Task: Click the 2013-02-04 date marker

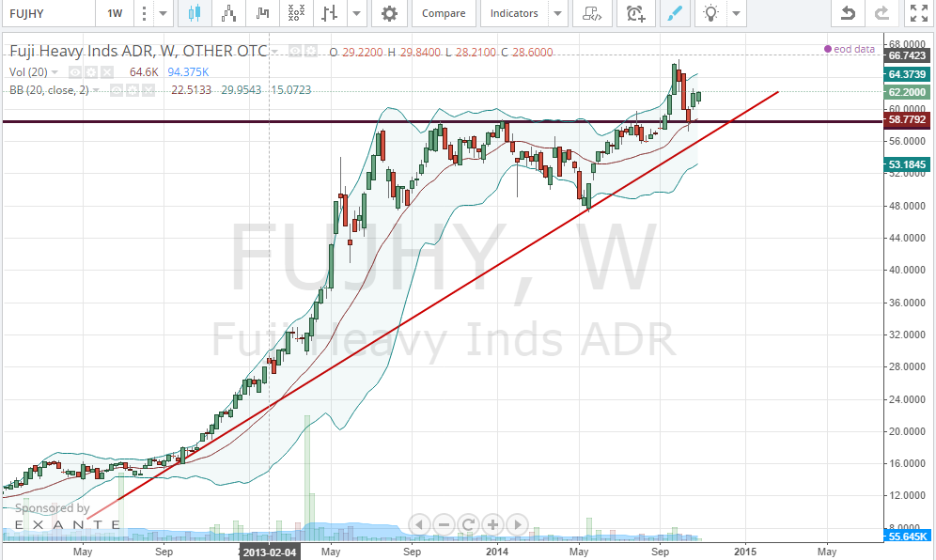Action: pyautogui.click(x=269, y=552)
